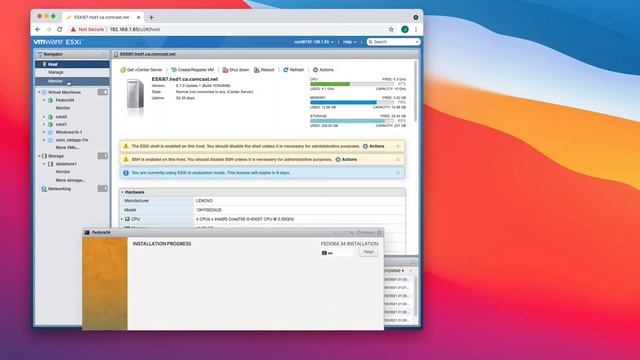The height and width of the screenshot is (360, 640).
Task: Click the Not Secure warning in address bar
Action: tap(87, 29)
